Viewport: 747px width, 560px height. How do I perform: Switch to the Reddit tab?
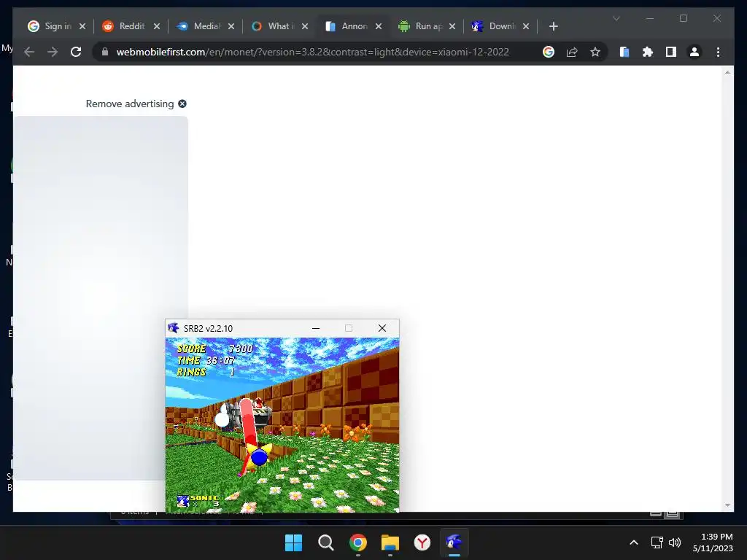[x=125, y=26]
